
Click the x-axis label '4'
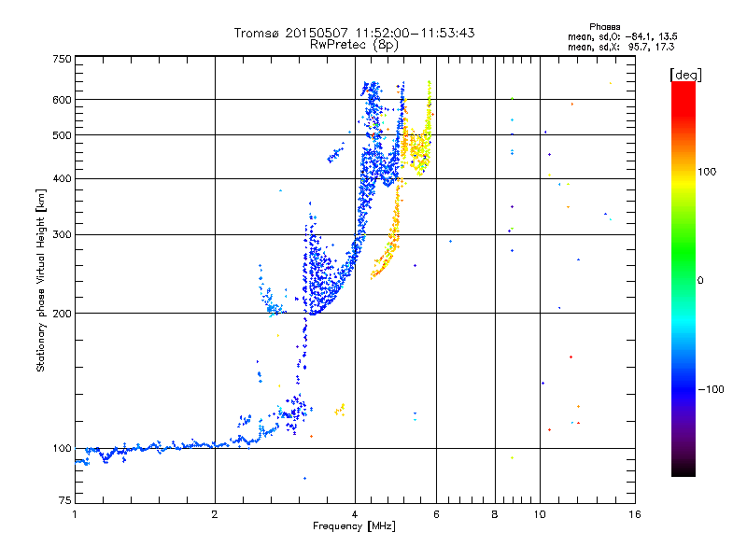coord(355,514)
